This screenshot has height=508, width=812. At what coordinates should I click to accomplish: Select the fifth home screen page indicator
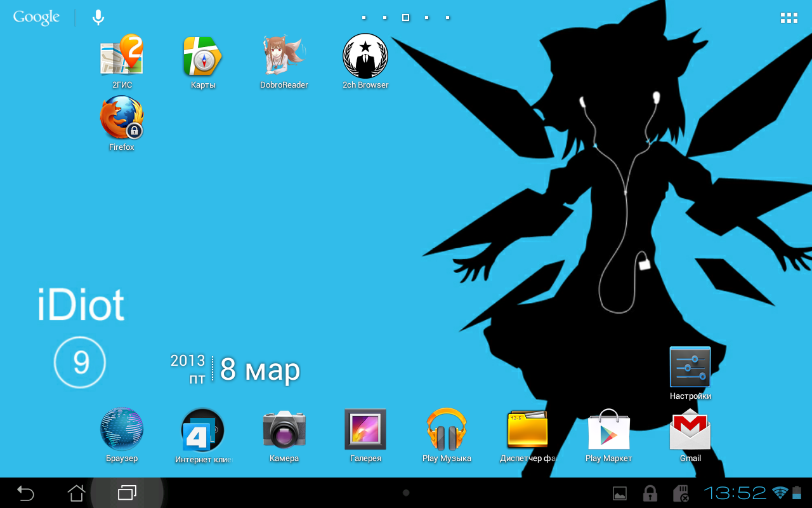448,18
